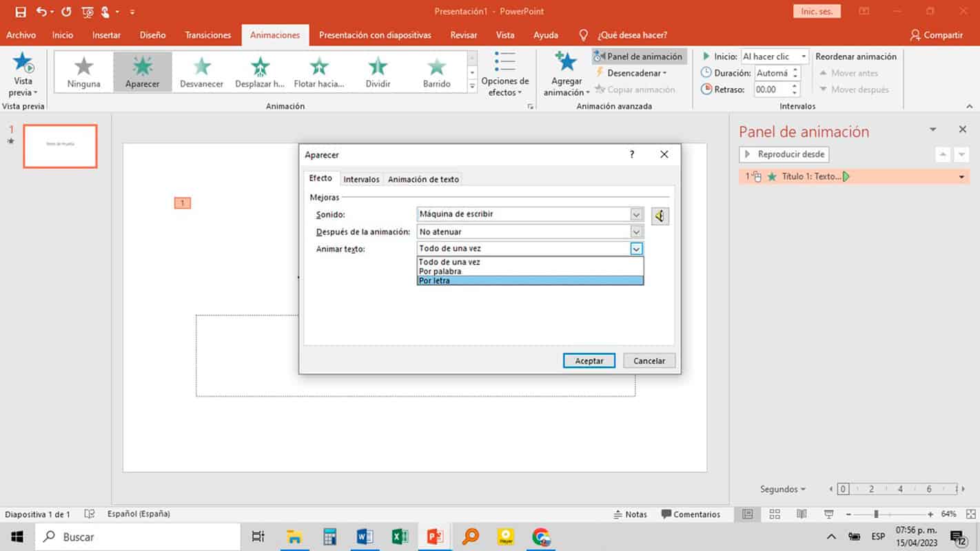The image size is (980, 551).
Task: Click the zoom slider handle
Action: point(876,514)
